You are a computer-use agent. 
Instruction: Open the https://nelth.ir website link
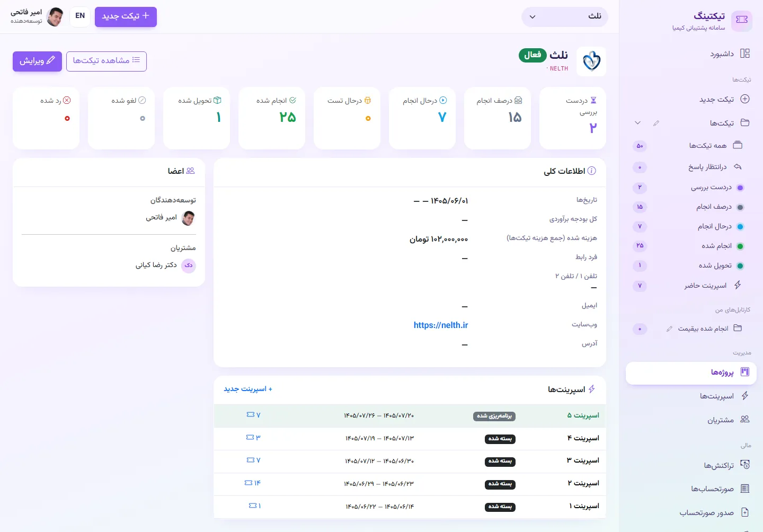pos(441,325)
